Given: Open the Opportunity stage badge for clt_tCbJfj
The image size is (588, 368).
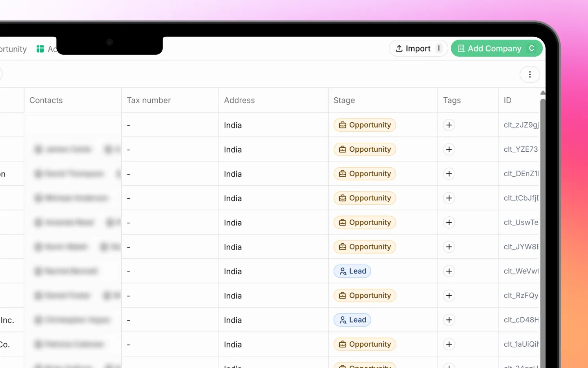Looking at the screenshot, I should 365,198.
